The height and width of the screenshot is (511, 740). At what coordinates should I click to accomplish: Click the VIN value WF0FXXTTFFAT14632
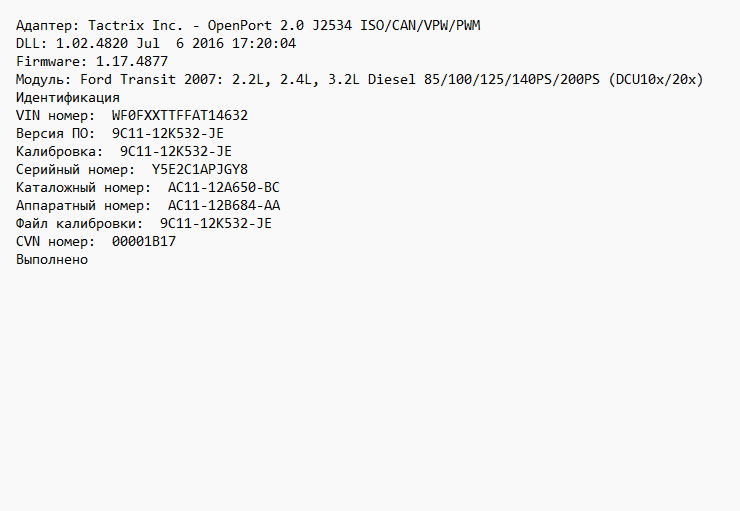[180, 115]
